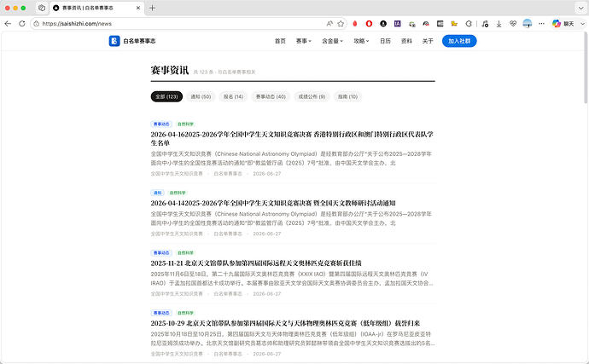
Task: Expand the 攻略 navigation dropdown
Action: (361, 41)
